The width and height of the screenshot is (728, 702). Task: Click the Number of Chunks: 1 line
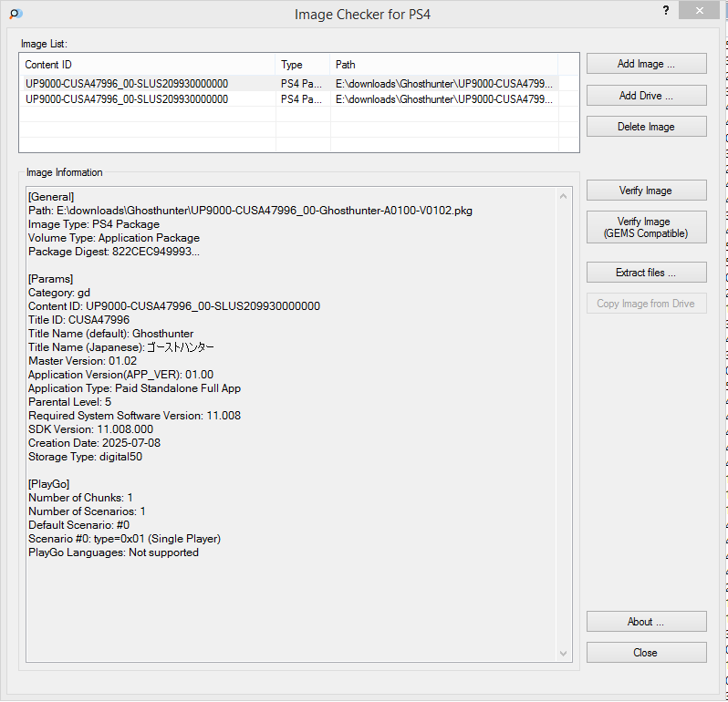pyautogui.click(x=80, y=498)
